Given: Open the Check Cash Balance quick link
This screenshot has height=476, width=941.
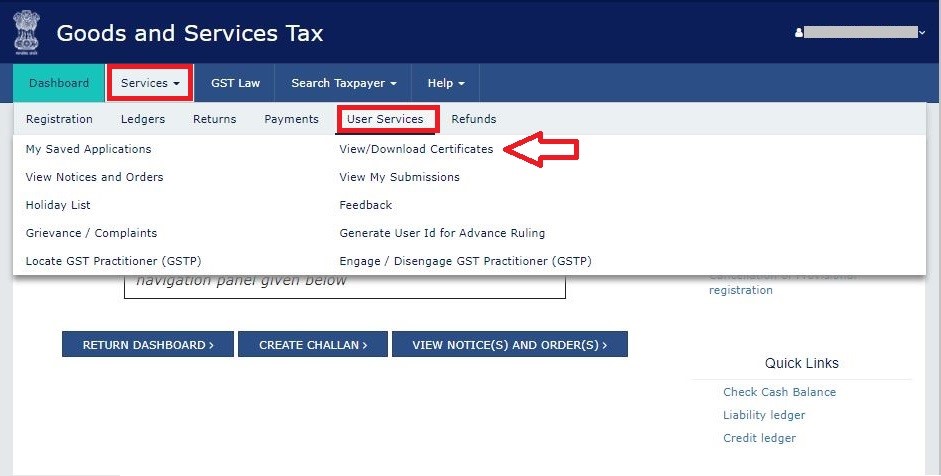Looking at the screenshot, I should point(779,392).
